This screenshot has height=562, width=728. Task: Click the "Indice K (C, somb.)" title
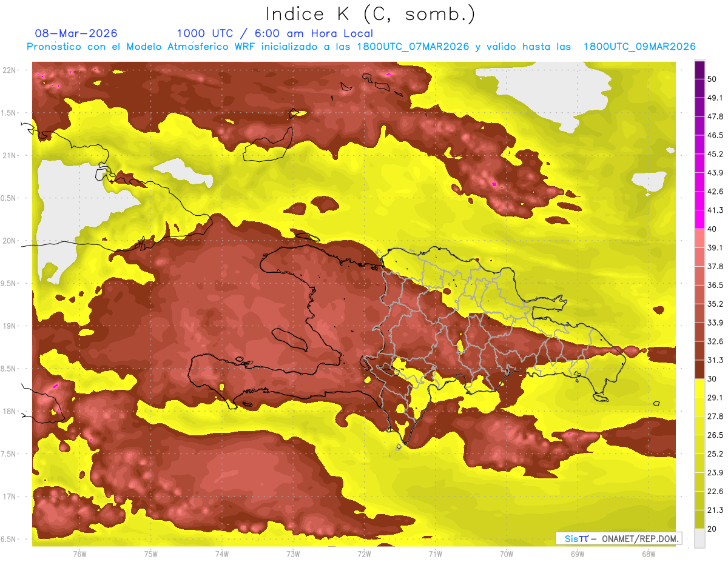click(370, 14)
